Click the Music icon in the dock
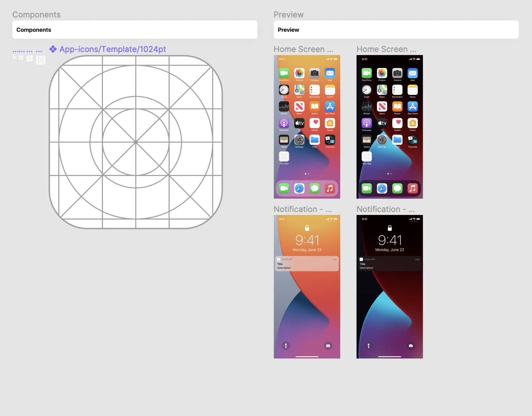Viewport: 532px width, 416px height. (x=330, y=188)
